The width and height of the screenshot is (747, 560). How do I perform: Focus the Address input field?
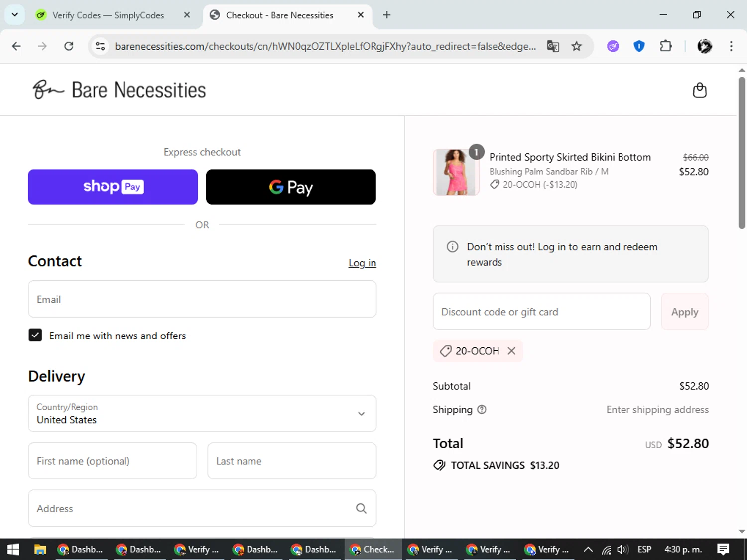click(202, 508)
